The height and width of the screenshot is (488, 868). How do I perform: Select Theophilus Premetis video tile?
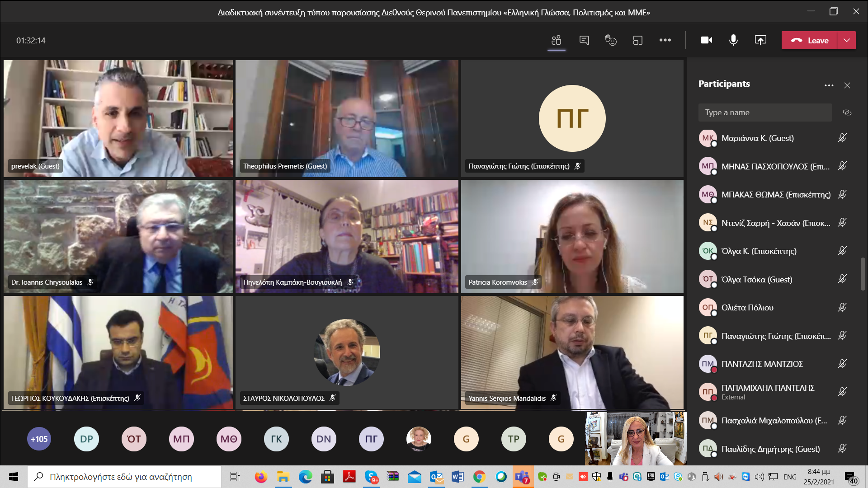[347, 118]
